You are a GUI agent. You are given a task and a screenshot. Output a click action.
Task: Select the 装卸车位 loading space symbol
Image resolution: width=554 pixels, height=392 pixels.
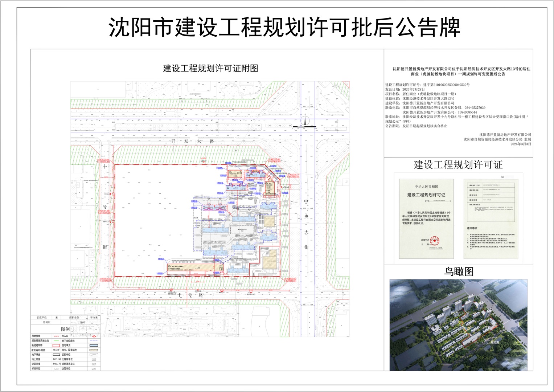pyautogui.click(x=94, y=355)
